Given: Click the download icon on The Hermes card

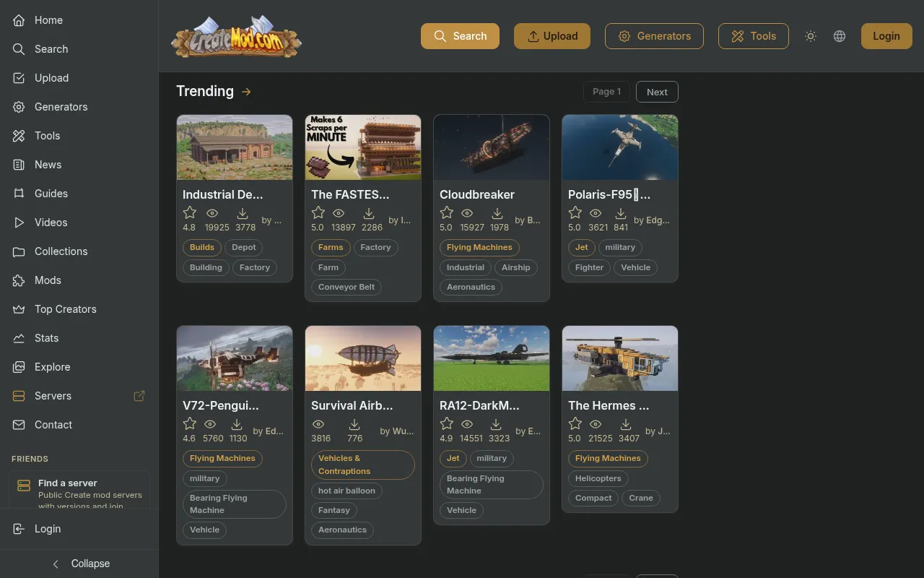Looking at the screenshot, I should [626, 424].
